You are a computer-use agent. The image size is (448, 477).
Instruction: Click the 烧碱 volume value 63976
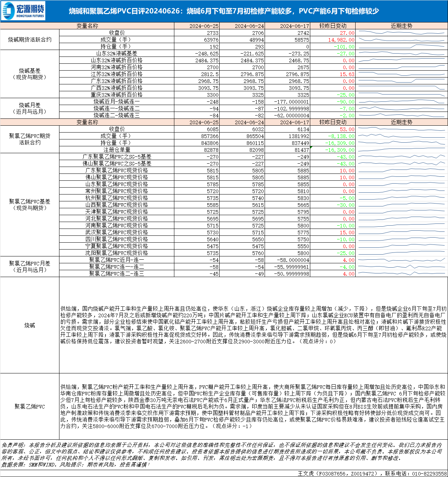click(x=211, y=40)
